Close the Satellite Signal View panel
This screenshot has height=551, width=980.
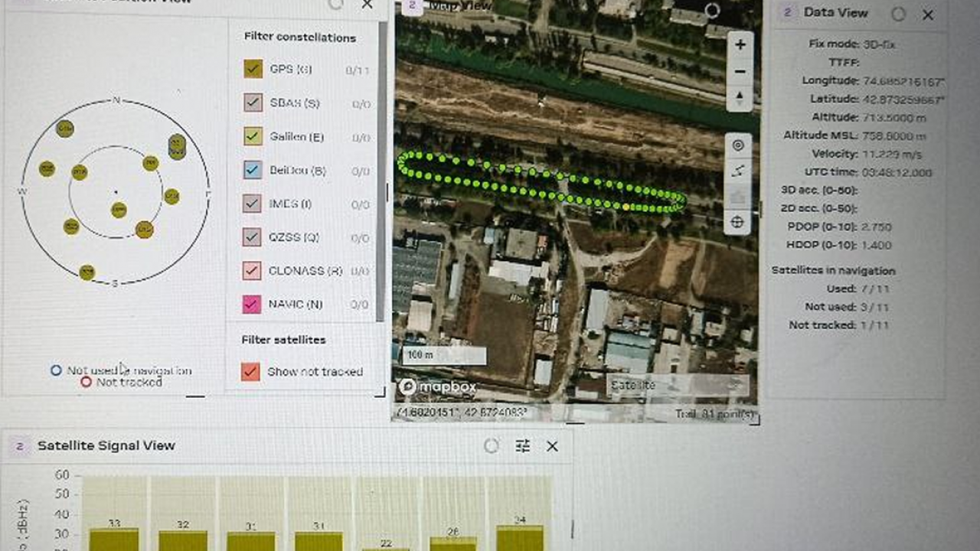[x=552, y=445]
